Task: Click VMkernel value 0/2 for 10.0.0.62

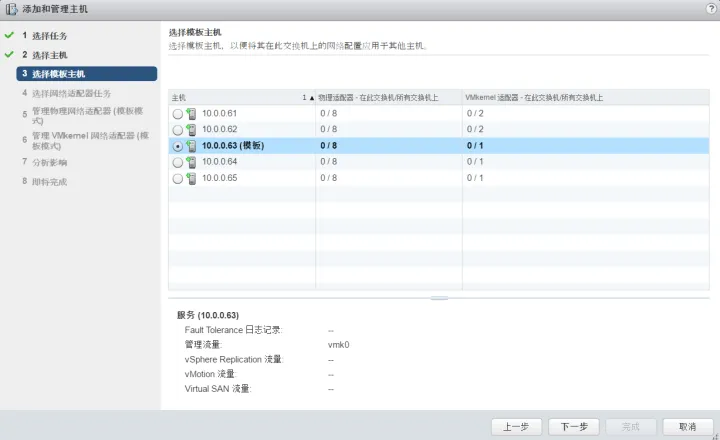Action: [475, 130]
